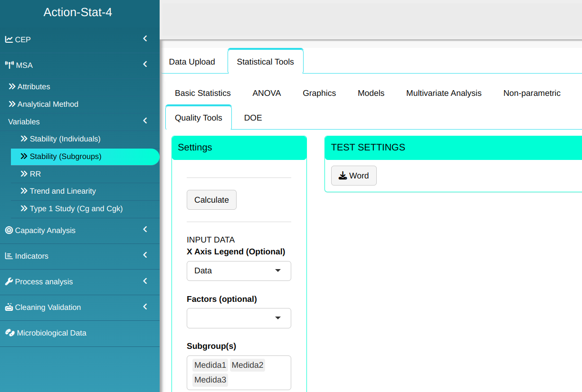This screenshot has height=392, width=582.
Task: Open the Factors (optional) dropdown
Action: (239, 318)
